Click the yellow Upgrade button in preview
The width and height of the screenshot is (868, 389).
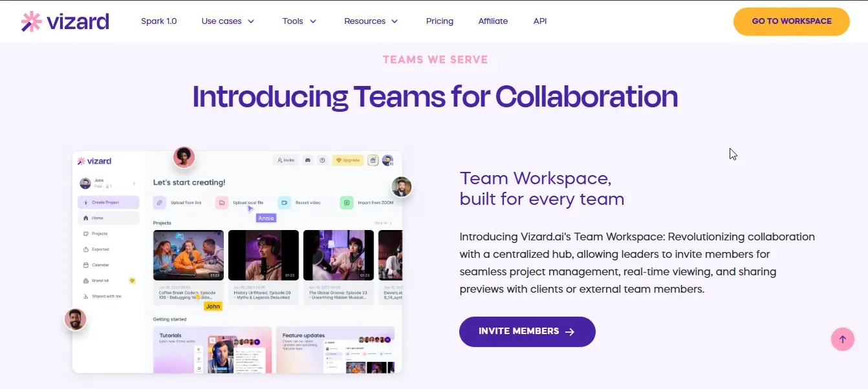coord(347,160)
